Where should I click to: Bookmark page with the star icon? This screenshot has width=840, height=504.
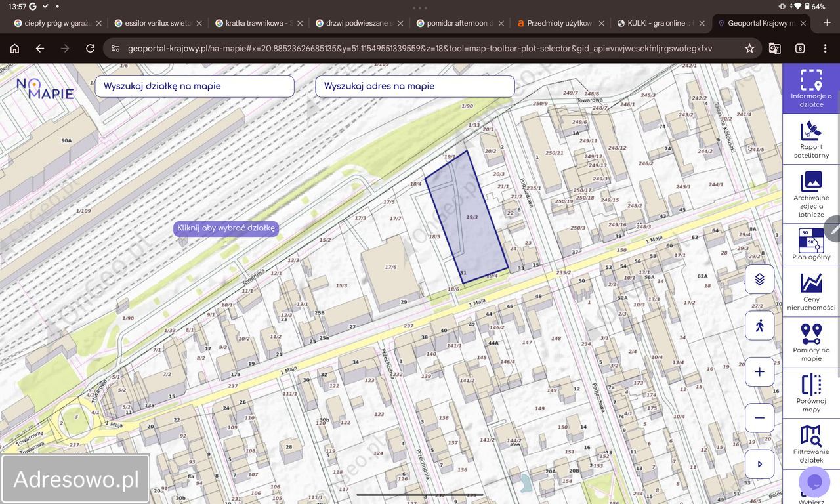(x=749, y=49)
